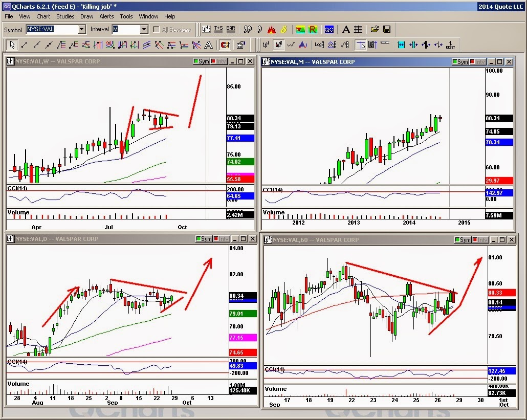Click the 77.15 magenta price label in daily chart
Screen dimensions: 527x420
tap(243, 338)
